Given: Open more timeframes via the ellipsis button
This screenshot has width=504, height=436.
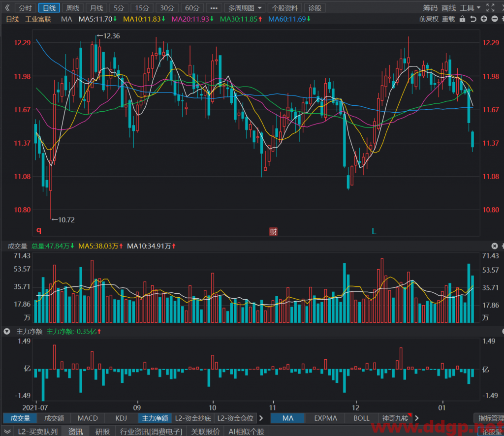Looking at the screenshot, I should click(x=214, y=8).
